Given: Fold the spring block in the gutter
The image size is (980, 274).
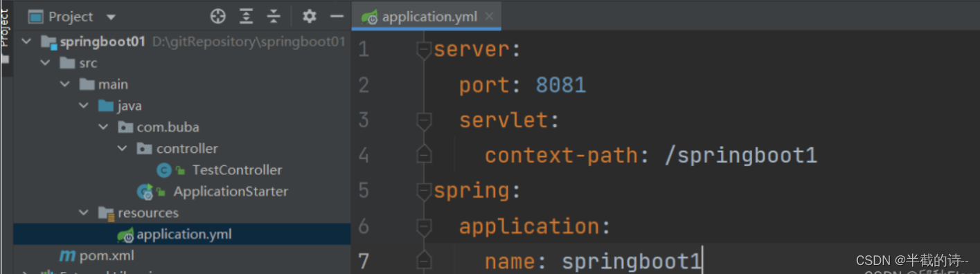Looking at the screenshot, I should coord(423,191).
